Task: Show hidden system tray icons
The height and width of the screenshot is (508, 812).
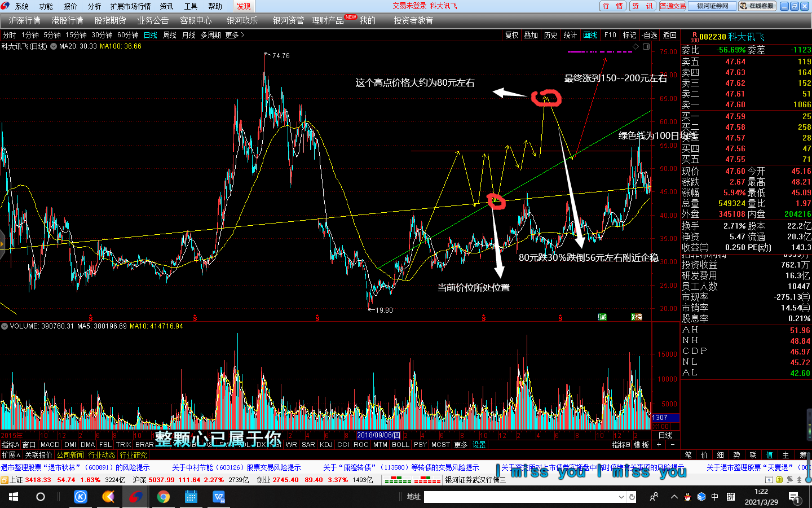Action: [674, 497]
